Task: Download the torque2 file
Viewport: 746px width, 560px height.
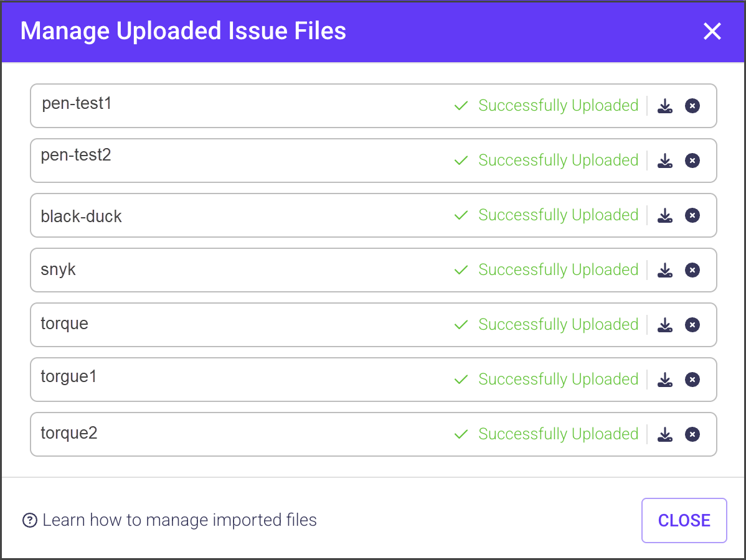Action: 665,434
